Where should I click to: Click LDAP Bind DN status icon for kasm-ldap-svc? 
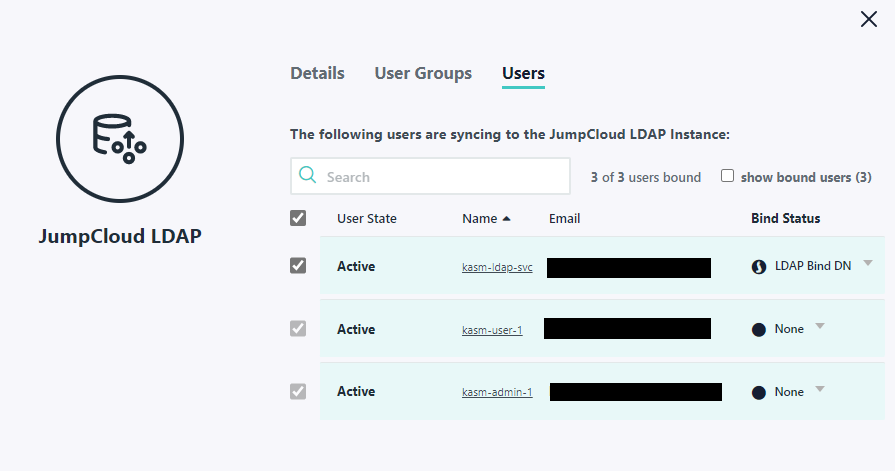point(758,267)
